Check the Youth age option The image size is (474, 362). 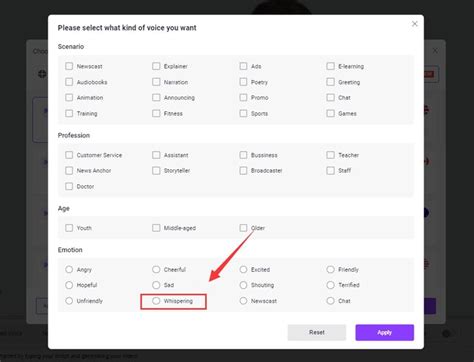pos(69,228)
